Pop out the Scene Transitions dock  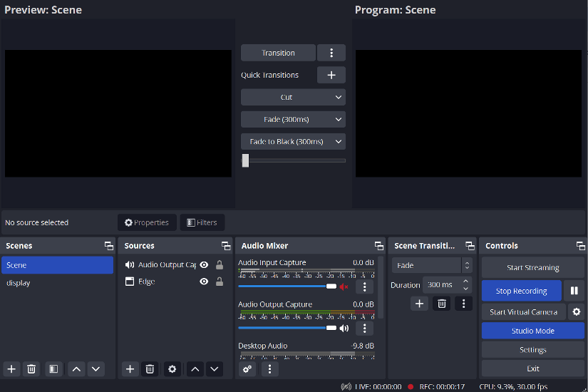click(x=470, y=246)
